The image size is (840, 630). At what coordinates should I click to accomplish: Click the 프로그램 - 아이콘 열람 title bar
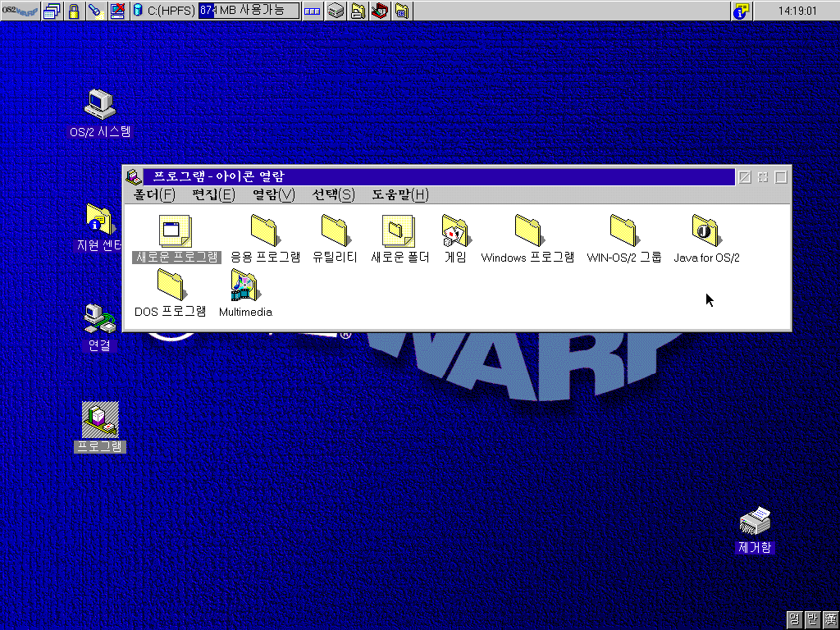click(x=439, y=176)
